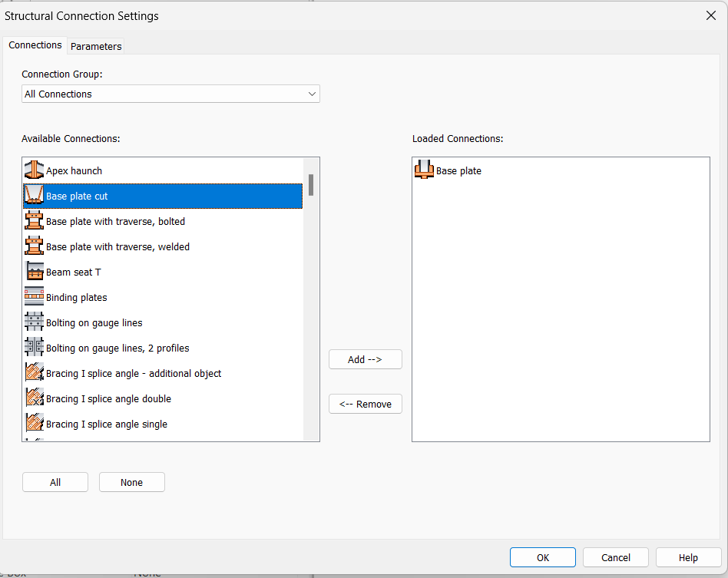This screenshot has width=728, height=578.
Task: Click the Bracing splice angle double icon
Action: pyautogui.click(x=34, y=398)
